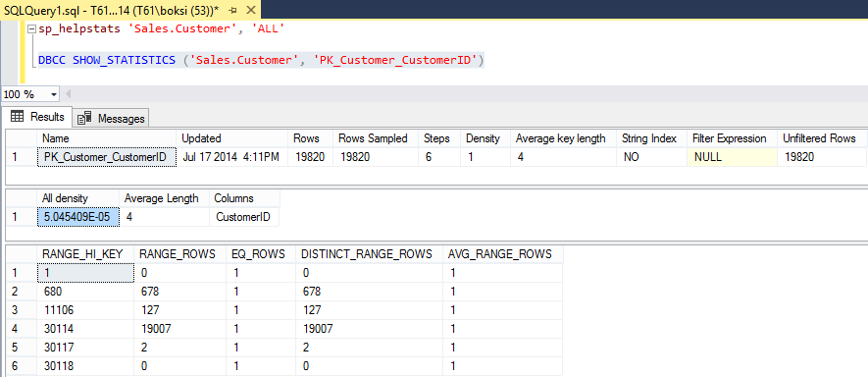Select the Steps column header
This screenshot has height=377, width=868.
pos(440,138)
